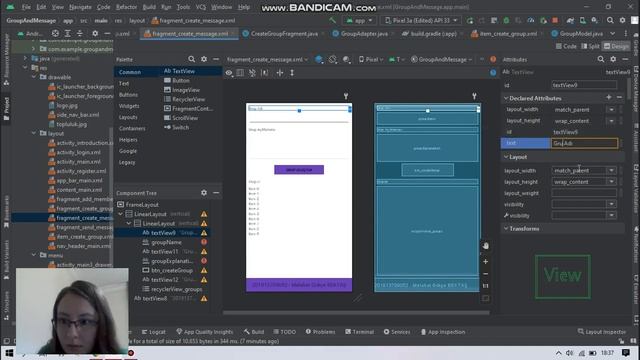
Task: Open the app run configuration dropdown
Action: tap(359, 20)
